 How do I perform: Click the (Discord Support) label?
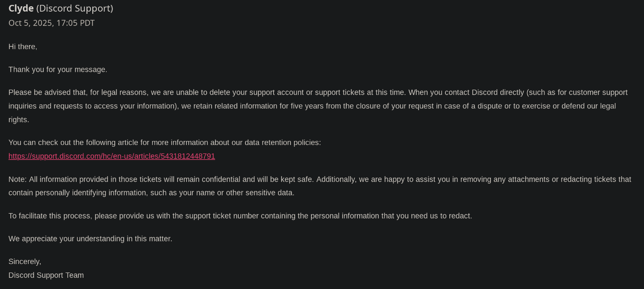coord(75,8)
